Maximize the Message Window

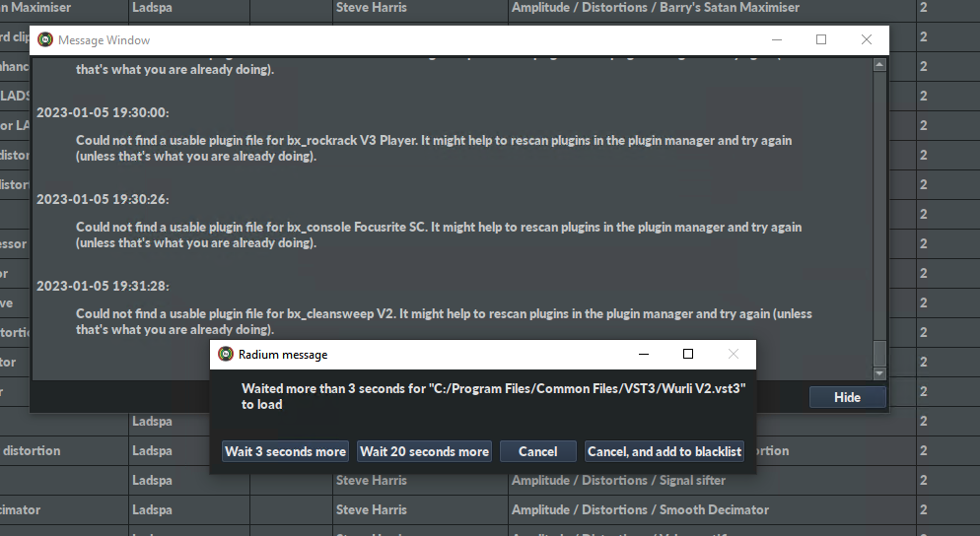click(821, 40)
